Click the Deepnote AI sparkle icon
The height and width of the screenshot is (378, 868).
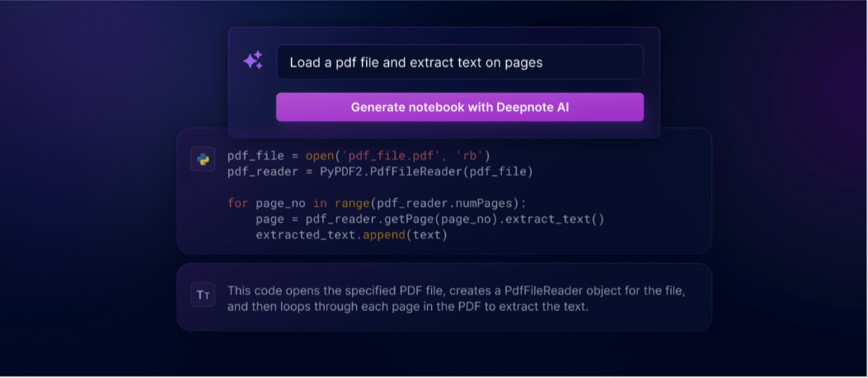(253, 60)
